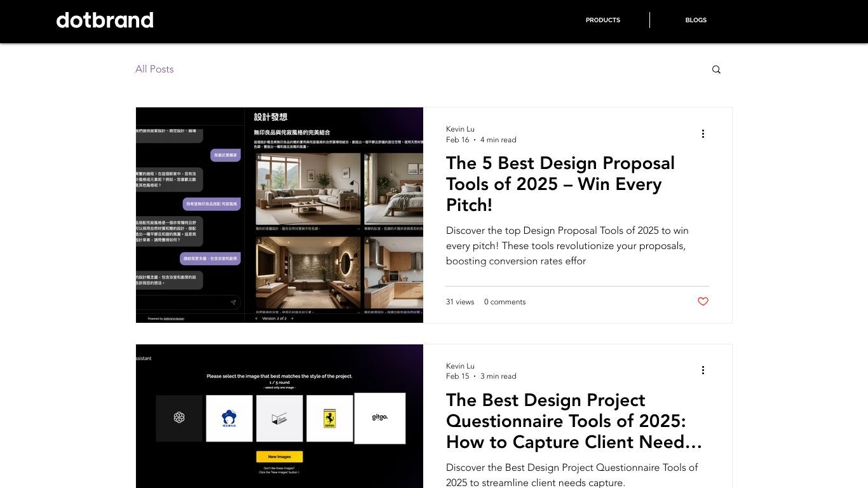Open the PRODUCTS menu item
The image size is (868, 488).
603,20
